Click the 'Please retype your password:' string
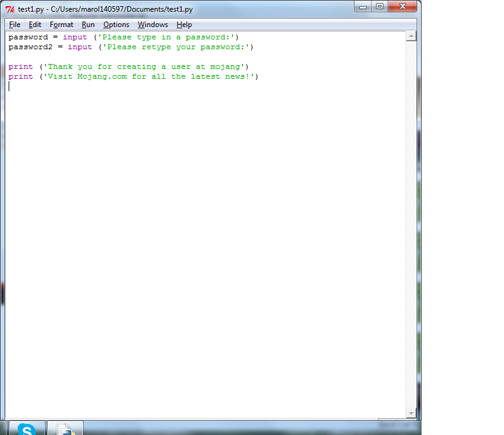This screenshot has height=435, width=504. pos(176,47)
